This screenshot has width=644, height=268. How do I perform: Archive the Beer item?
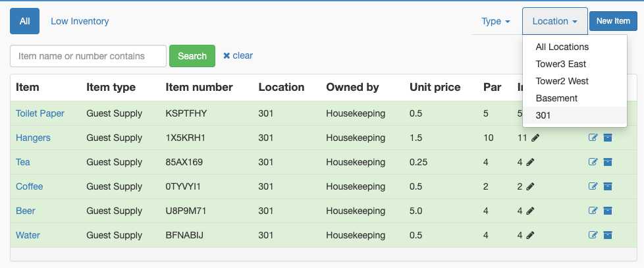tap(608, 211)
